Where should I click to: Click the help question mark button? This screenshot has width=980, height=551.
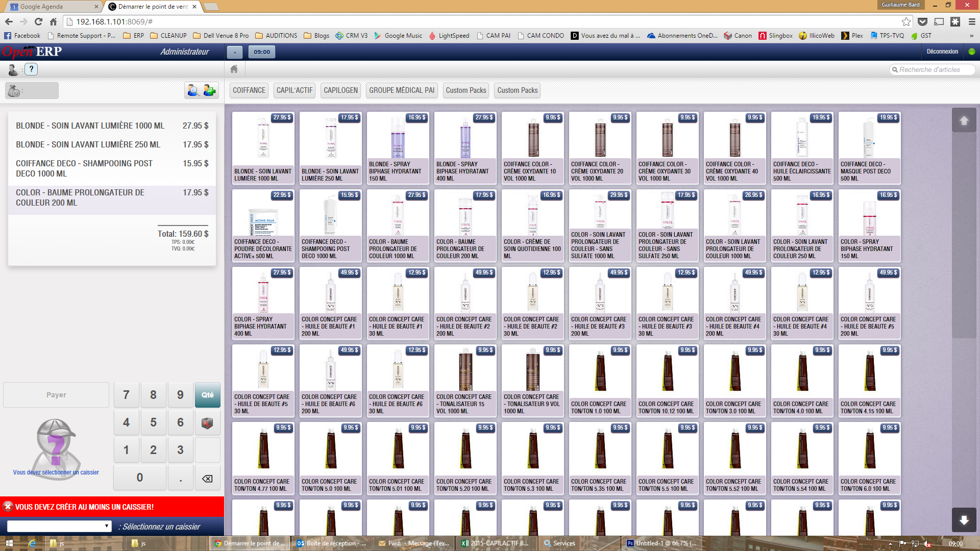coord(31,69)
